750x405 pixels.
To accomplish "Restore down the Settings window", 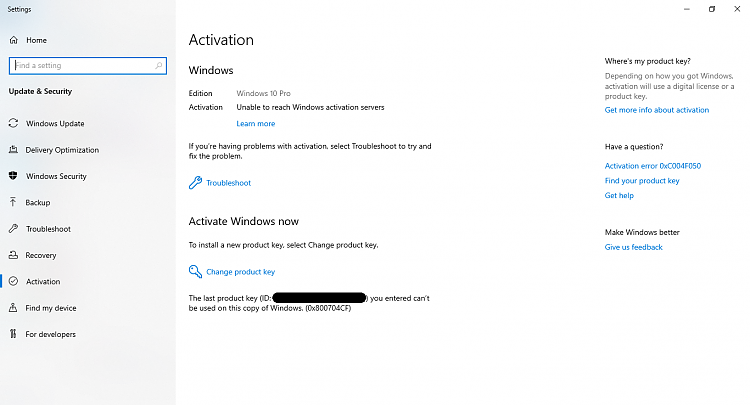I will tap(712, 9).
